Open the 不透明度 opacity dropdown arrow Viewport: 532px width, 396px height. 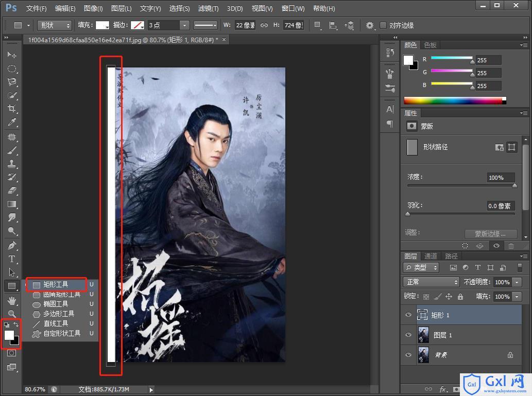(x=517, y=282)
